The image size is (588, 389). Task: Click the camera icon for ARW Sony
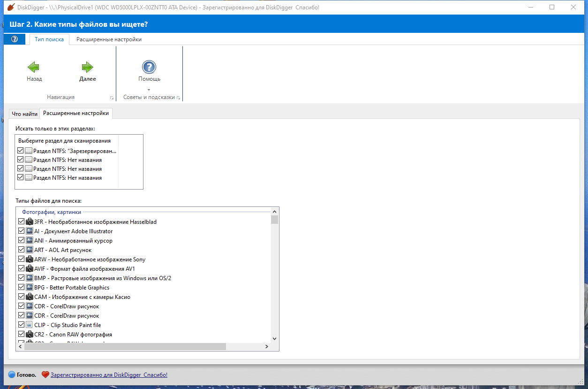click(30, 259)
